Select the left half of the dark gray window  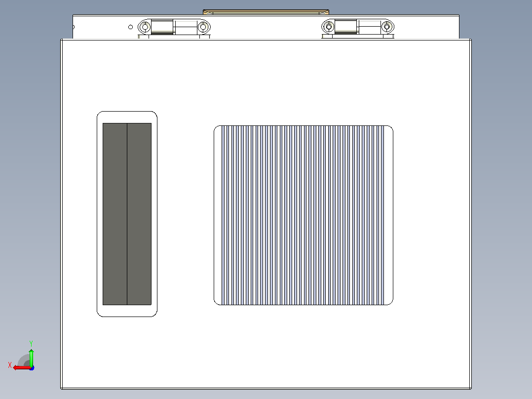pyautogui.click(x=115, y=214)
